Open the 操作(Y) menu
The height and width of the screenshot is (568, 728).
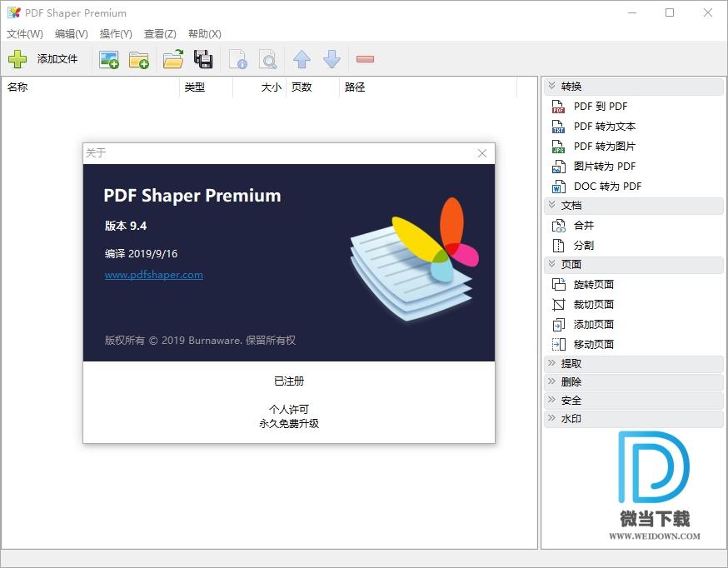[116, 34]
